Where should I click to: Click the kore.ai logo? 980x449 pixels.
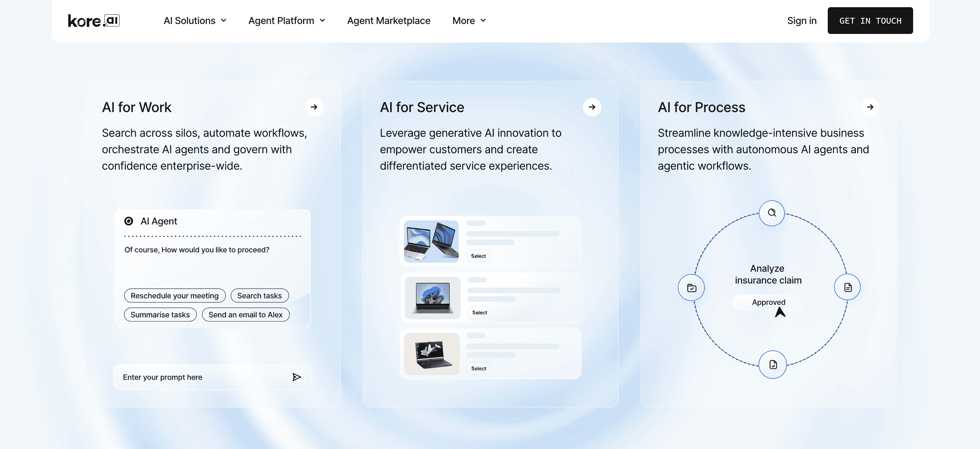pyautogui.click(x=93, y=21)
